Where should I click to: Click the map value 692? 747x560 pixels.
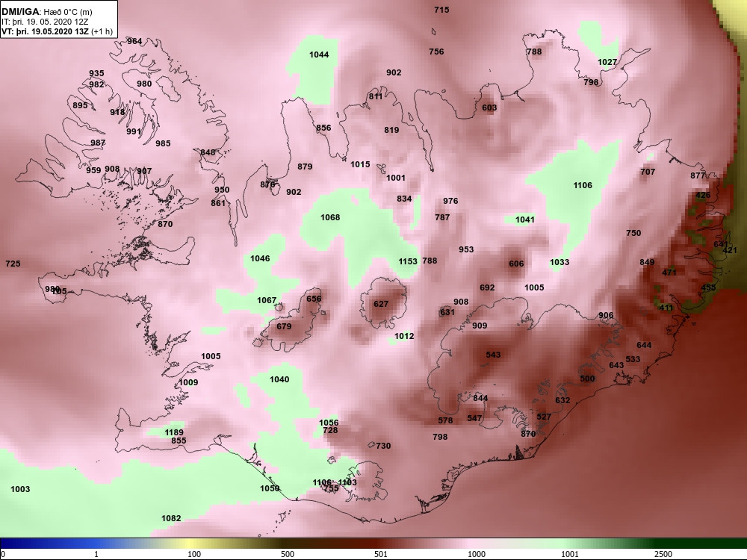[487, 287]
